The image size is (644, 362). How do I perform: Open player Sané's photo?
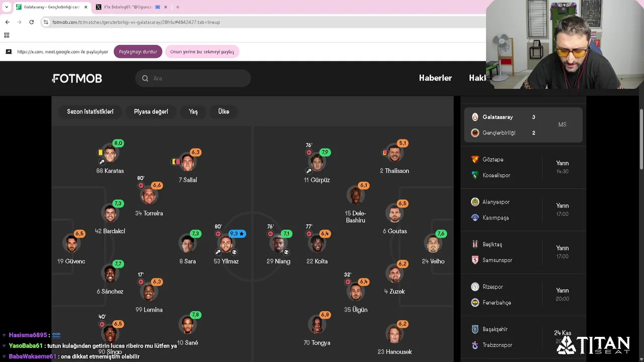coord(187,325)
